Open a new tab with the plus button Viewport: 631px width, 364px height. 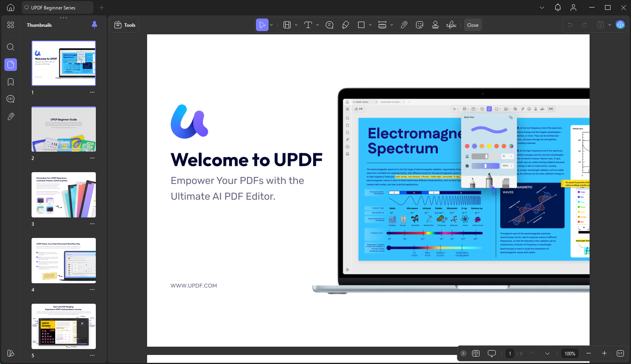tap(102, 7)
